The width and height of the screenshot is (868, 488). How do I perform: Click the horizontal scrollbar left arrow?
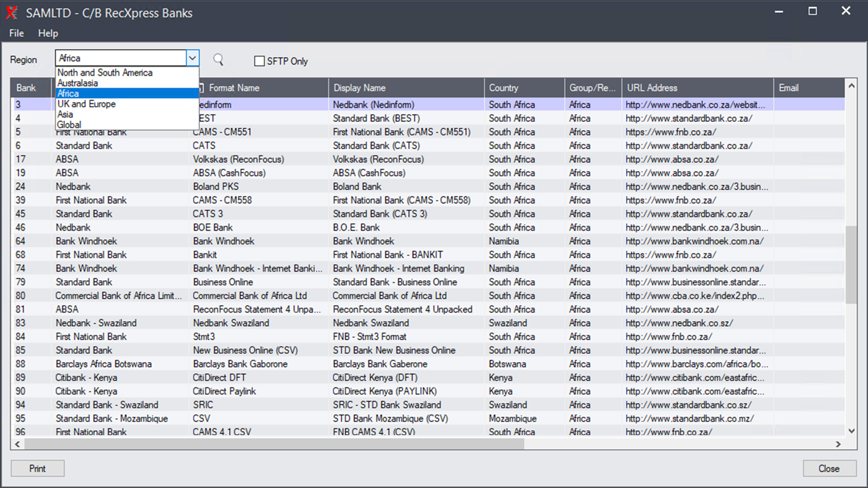17,444
